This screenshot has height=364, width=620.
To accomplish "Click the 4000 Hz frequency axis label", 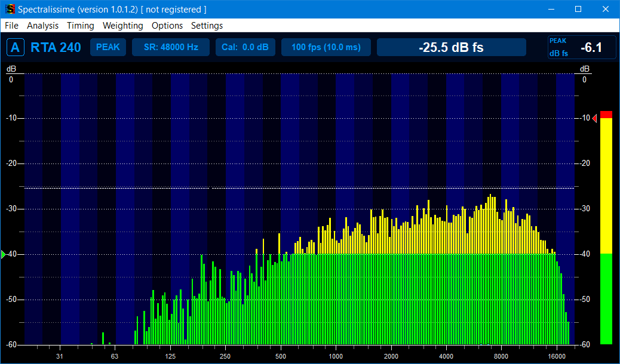I will click(x=446, y=356).
